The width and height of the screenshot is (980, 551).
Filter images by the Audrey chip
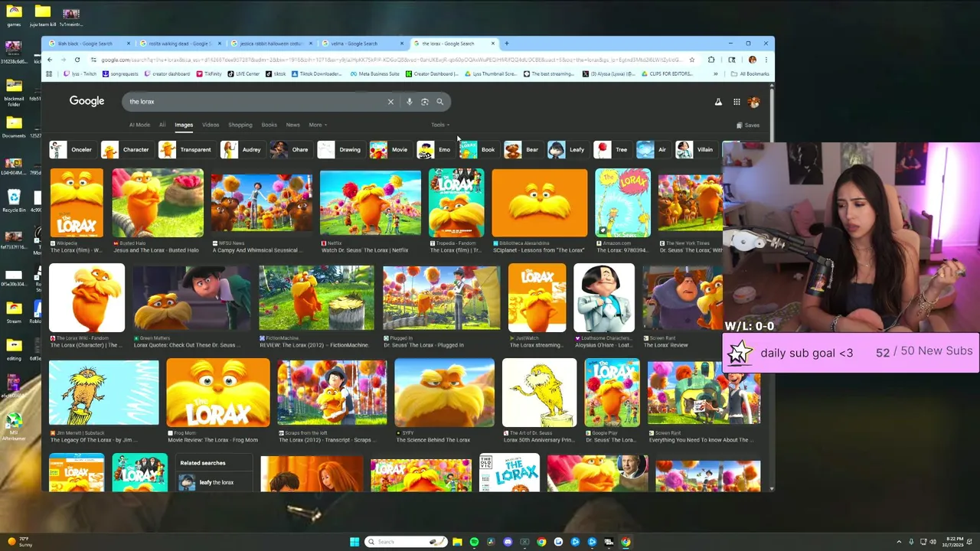(x=242, y=150)
